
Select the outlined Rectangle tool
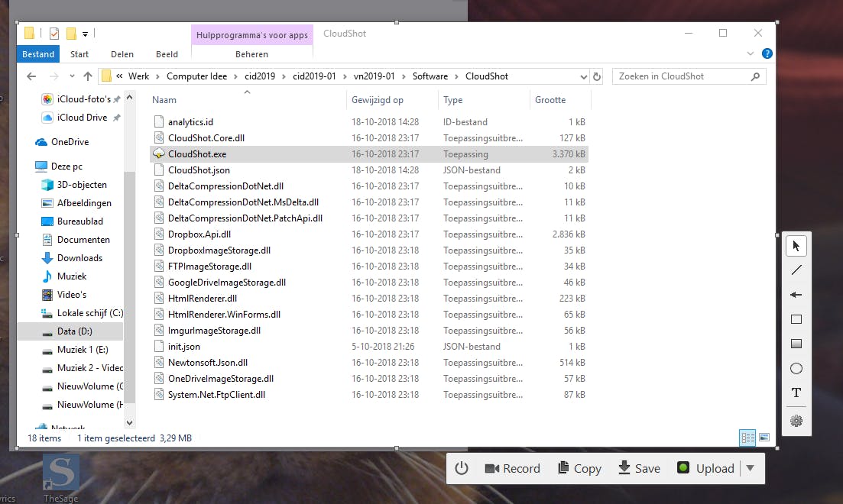(x=796, y=319)
